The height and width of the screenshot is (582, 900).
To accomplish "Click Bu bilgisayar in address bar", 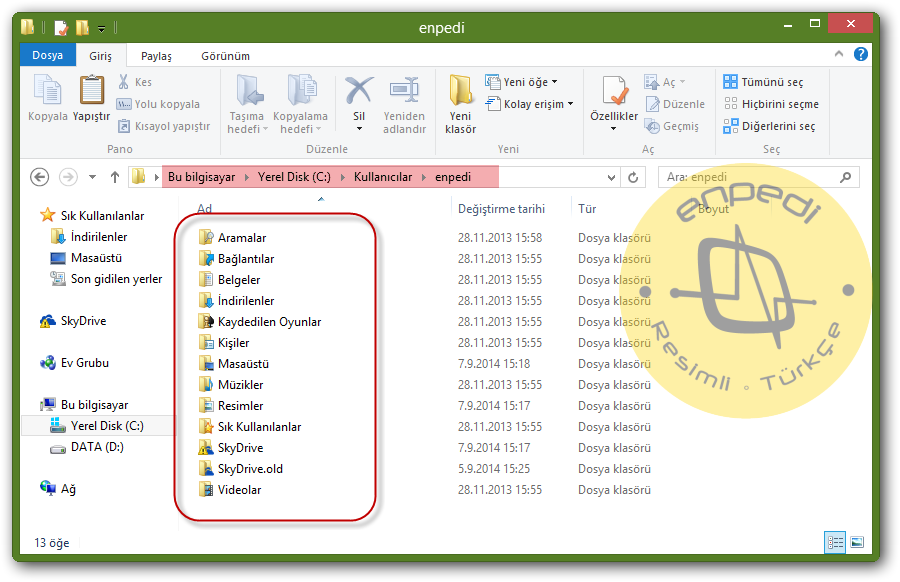I will tap(201, 177).
